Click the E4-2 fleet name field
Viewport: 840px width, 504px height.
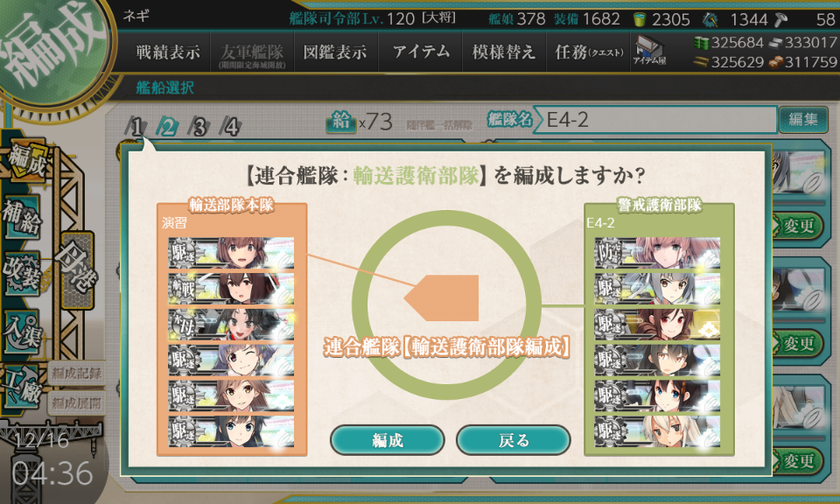pos(654,120)
